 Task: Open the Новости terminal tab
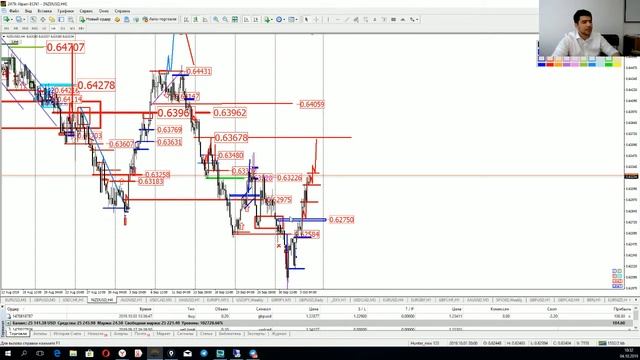click(97, 333)
